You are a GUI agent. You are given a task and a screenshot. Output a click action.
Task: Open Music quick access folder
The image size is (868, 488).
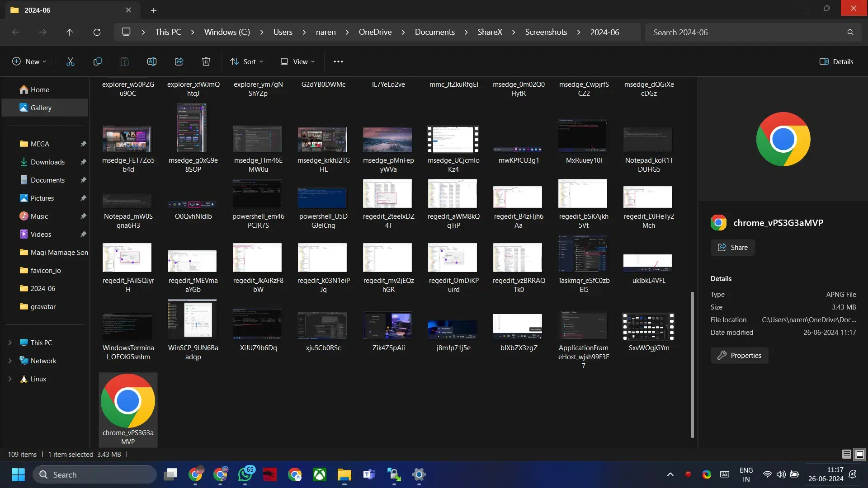pyautogui.click(x=45, y=216)
